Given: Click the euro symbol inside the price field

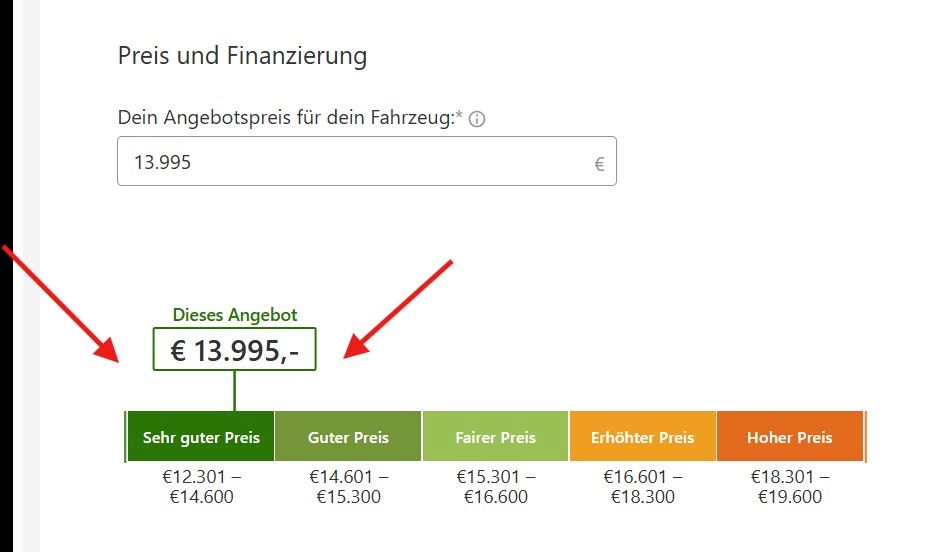Looking at the screenshot, I should click(600, 164).
